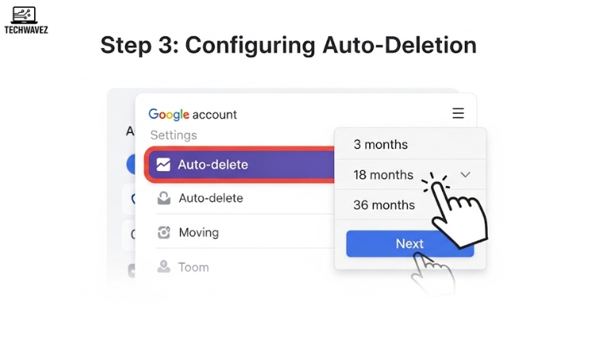The image size is (594, 364).
Task: Click the Google logo
Action: tap(166, 114)
